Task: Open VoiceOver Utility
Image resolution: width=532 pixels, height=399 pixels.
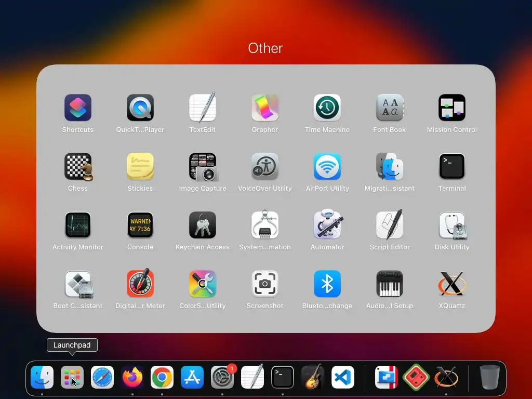Action: [x=265, y=167]
